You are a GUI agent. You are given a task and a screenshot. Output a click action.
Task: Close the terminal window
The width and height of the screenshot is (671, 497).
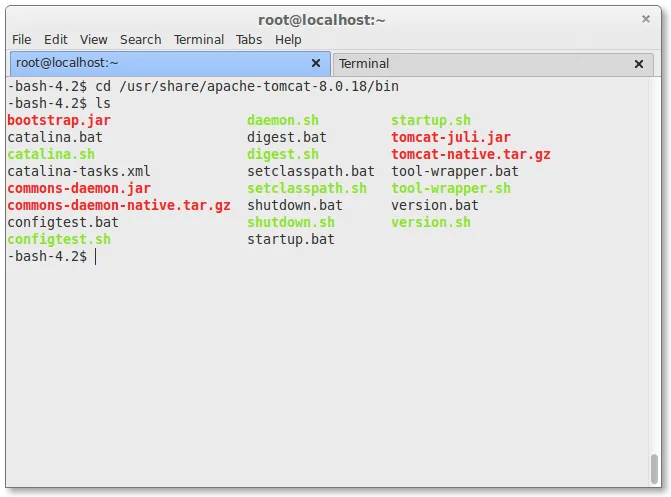tap(646, 19)
